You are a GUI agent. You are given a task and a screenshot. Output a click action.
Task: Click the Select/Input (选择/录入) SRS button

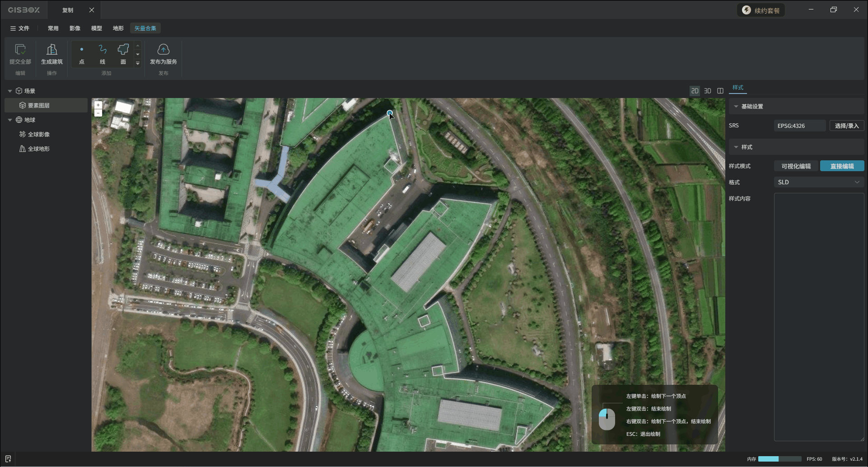tap(846, 126)
